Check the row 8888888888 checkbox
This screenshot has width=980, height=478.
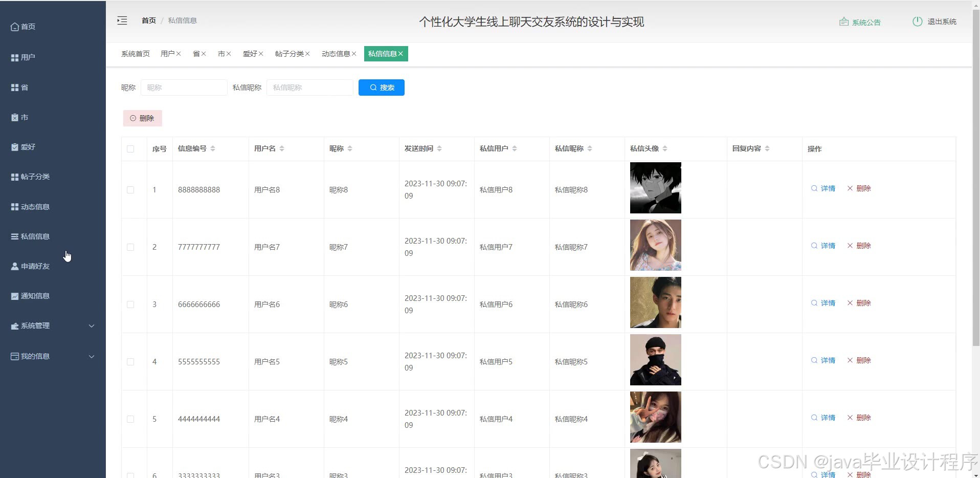130,190
